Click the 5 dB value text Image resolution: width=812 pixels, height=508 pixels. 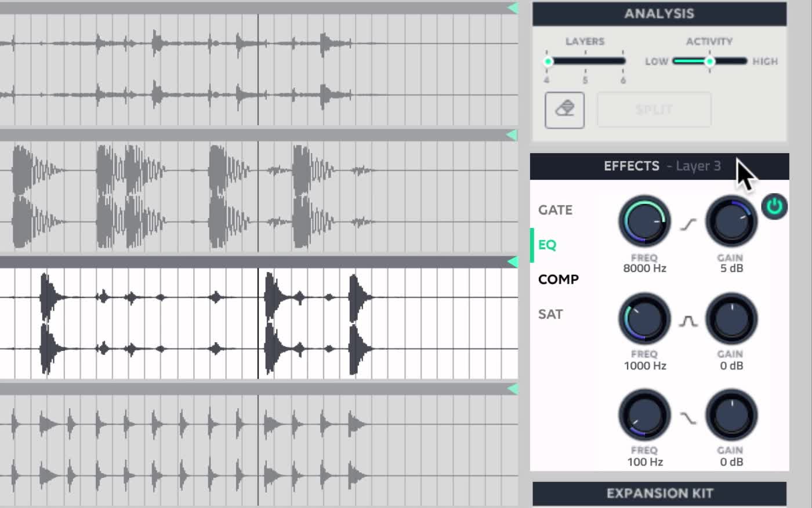[x=731, y=268]
